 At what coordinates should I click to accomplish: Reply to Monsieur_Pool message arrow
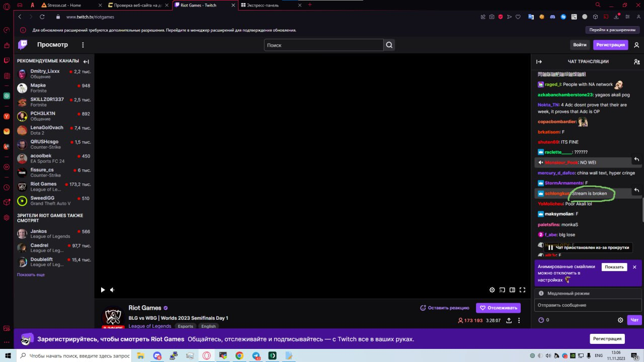(636, 159)
